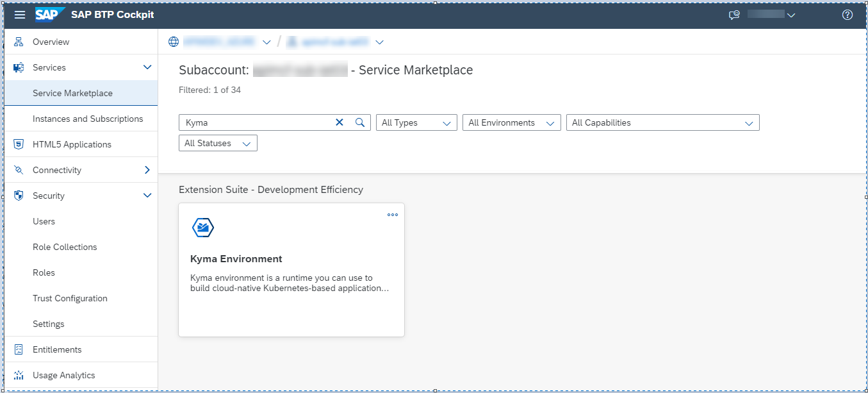The image size is (868, 393).
Task: Click the Kyma Environment hexagon icon
Action: pos(203,228)
